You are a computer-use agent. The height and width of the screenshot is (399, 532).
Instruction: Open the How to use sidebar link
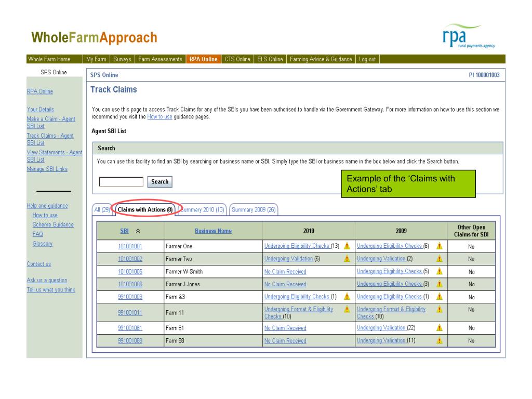[45, 215]
